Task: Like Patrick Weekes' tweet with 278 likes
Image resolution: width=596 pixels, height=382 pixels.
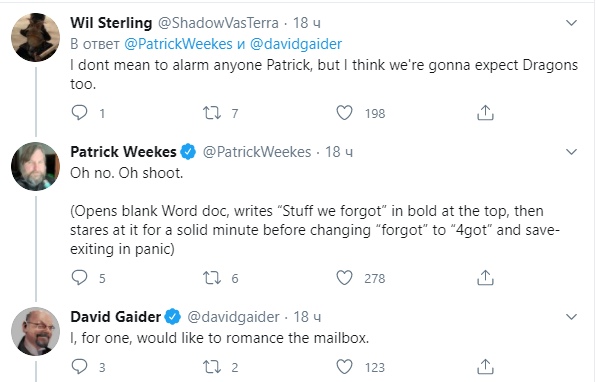Action: [344, 278]
